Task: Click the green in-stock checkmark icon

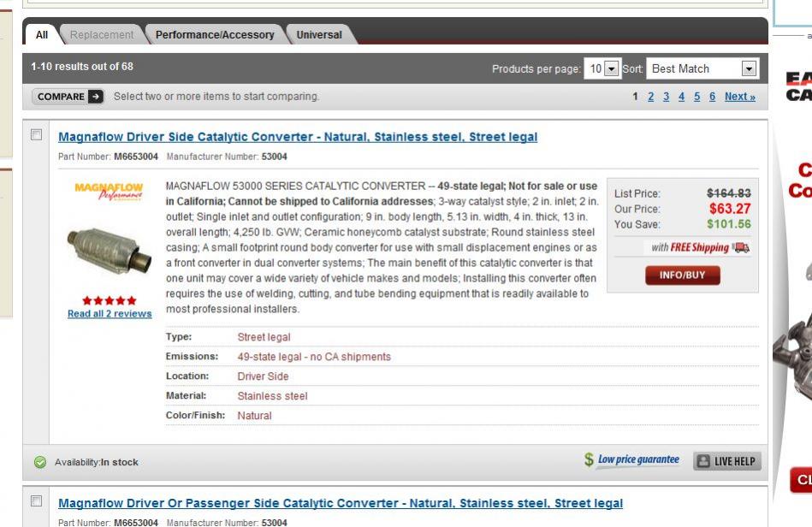Action: [39, 463]
